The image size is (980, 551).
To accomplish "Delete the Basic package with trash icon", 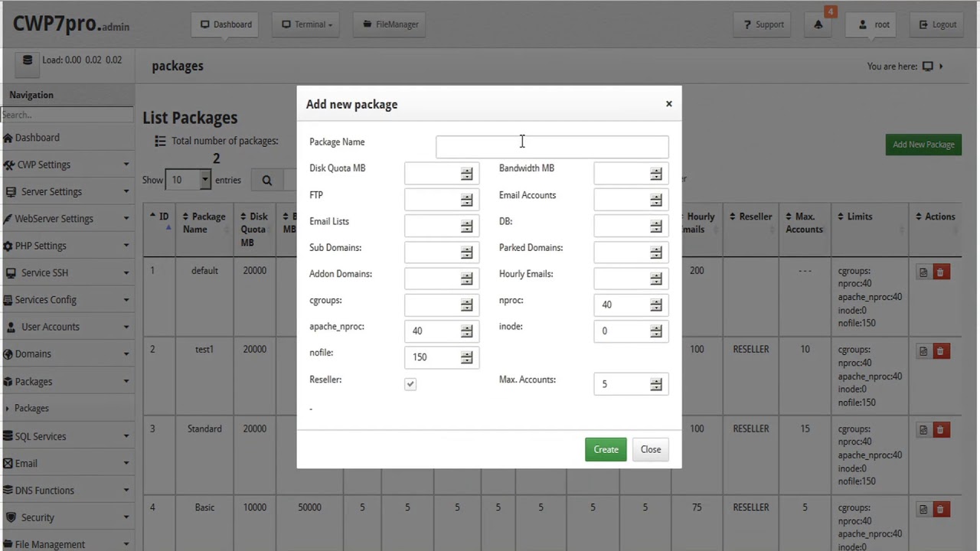I will tap(941, 509).
